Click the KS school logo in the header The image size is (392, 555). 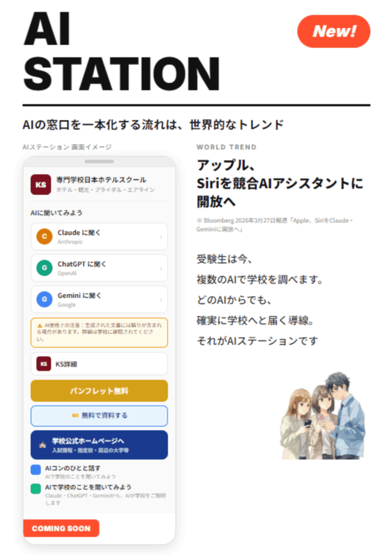coord(41,184)
